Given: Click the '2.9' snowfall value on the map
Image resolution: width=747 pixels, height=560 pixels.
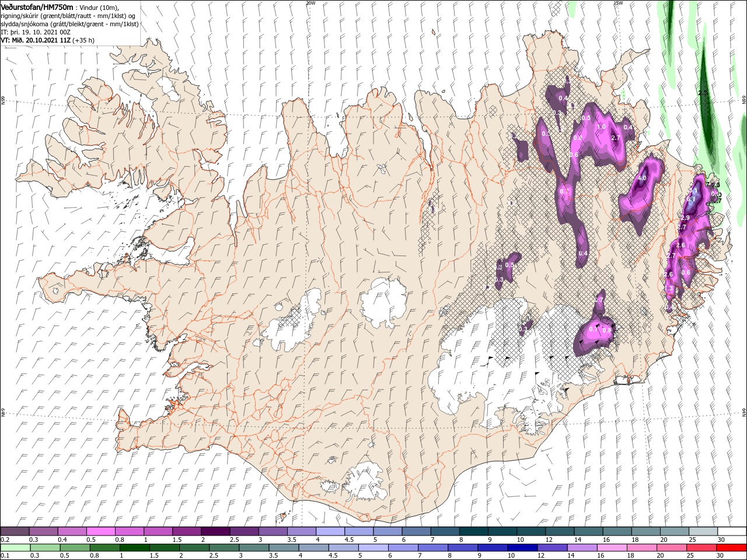Looking at the screenshot, I should (x=685, y=218).
